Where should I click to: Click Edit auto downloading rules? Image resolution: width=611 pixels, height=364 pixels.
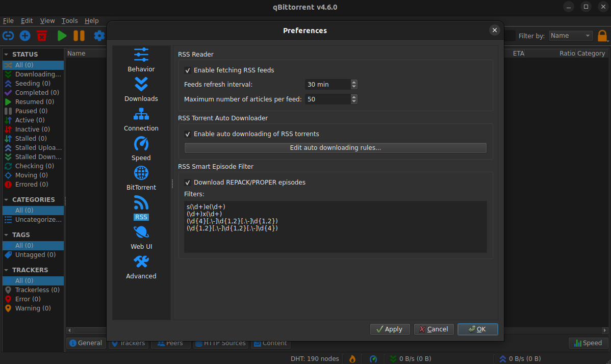click(335, 147)
